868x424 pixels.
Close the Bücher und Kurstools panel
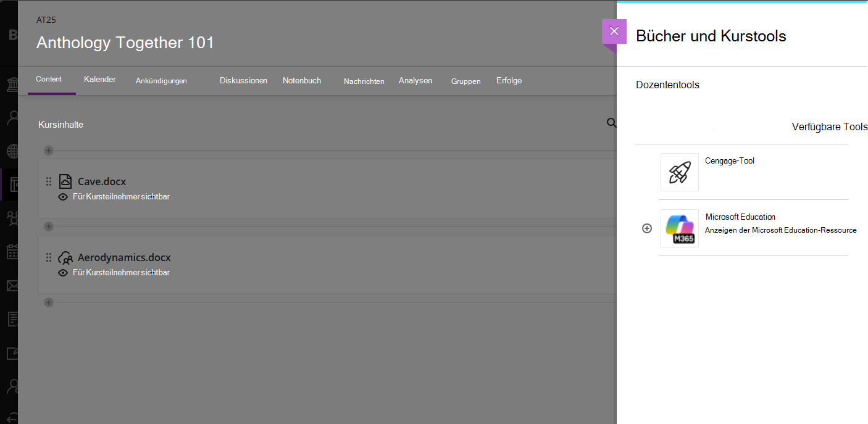click(x=614, y=31)
